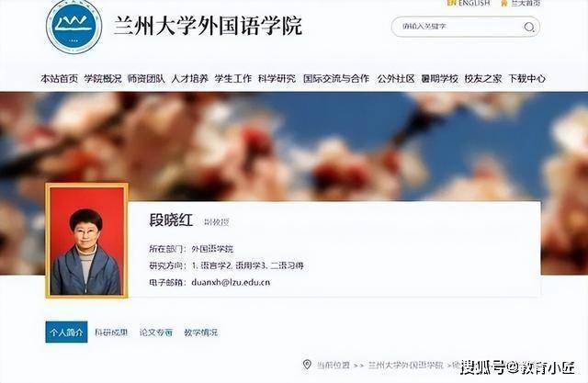Open the 师资团队 menu item
This screenshot has width=588, height=383.
146,79
